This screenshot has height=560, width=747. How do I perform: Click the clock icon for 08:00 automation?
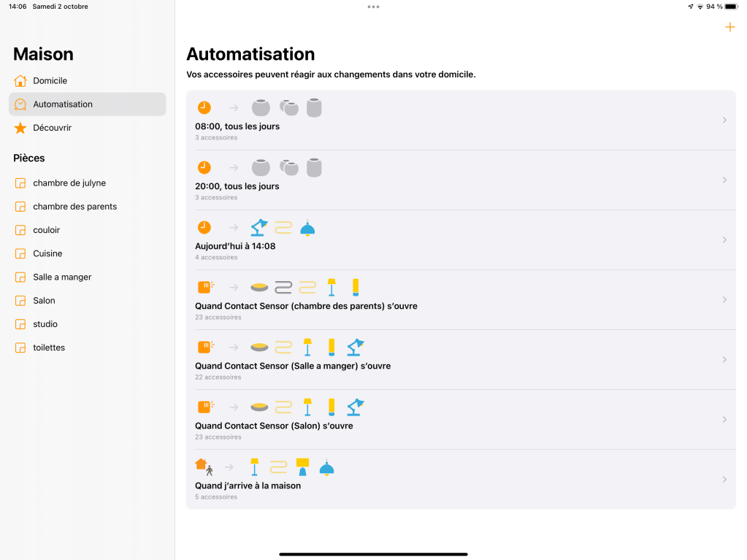(204, 107)
